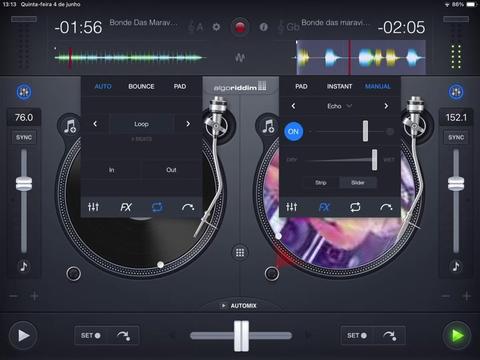Select the EQ sliders icon in right panel
The width and height of the screenshot is (480, 360).
coord(291,207)
